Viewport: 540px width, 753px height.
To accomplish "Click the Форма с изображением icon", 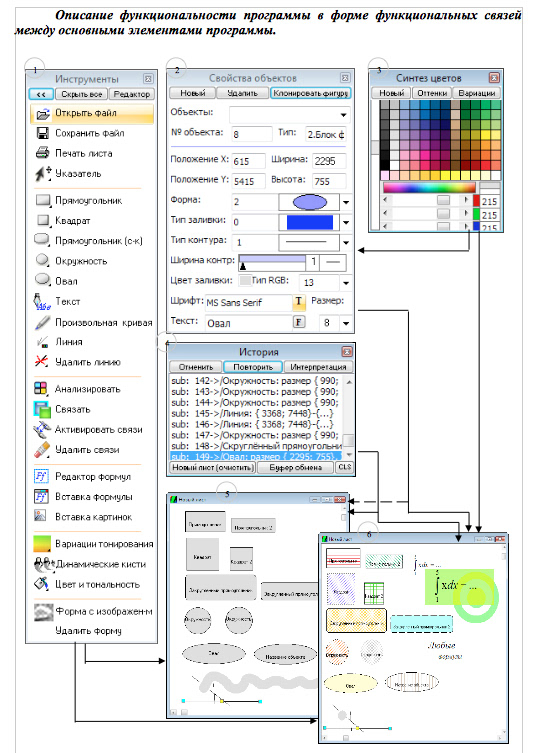I will click(x=43, y=612).
